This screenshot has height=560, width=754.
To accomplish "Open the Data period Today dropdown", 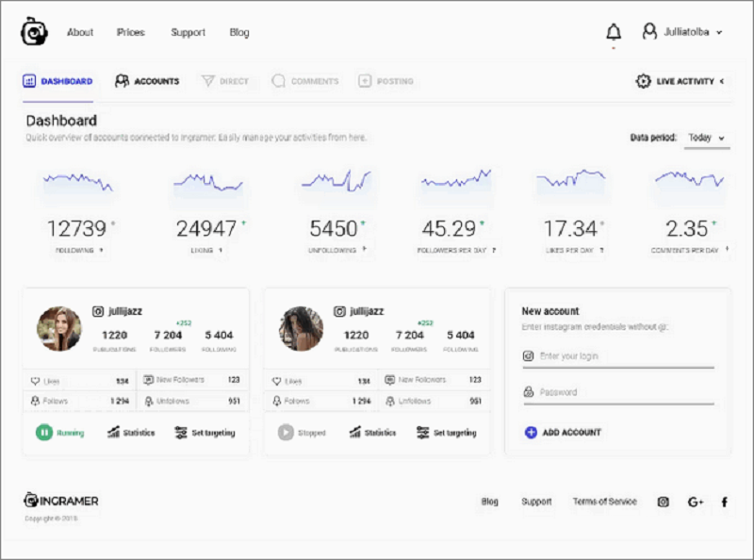I will (706, 138).
